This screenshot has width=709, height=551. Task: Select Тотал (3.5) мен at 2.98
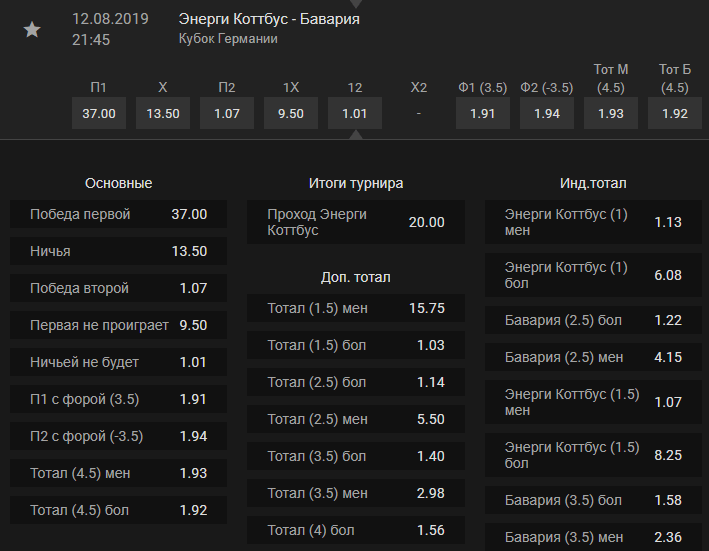point(356,494)
